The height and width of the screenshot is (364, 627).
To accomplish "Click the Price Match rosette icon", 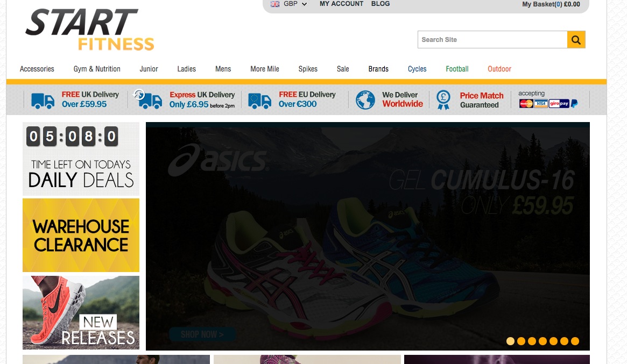I will point(443,100).
